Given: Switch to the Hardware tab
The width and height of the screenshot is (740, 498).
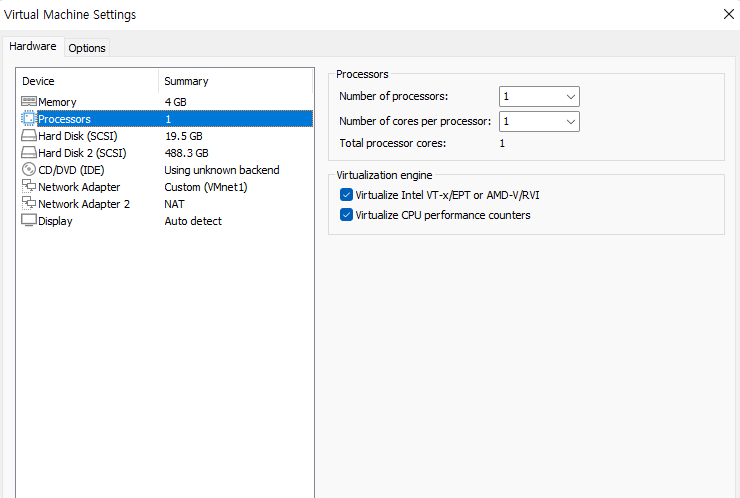Looking at the screenshot, I should [33, 46].
